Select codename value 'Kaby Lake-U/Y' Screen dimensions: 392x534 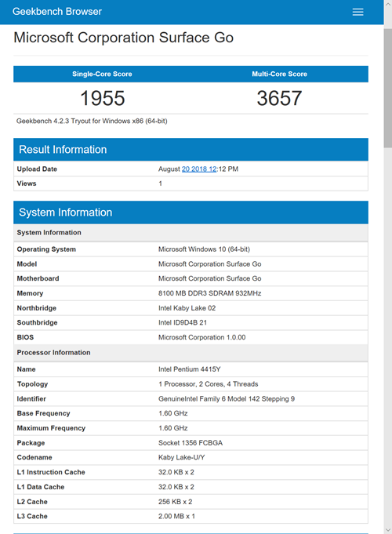[182, 457]
